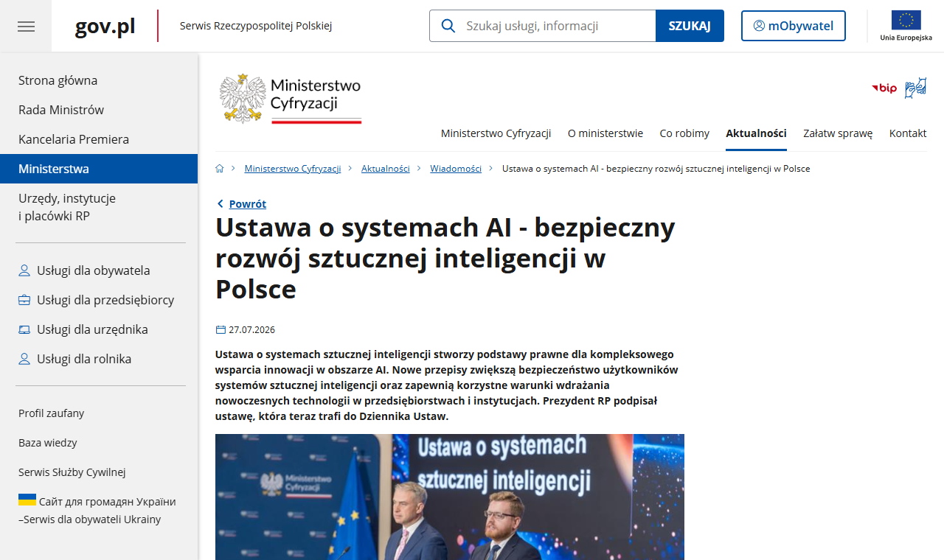Select Ministerstwa in the sidebar
Image resolution: width=944 pixels, height=560 pixels.
click(x=99, y=169)
